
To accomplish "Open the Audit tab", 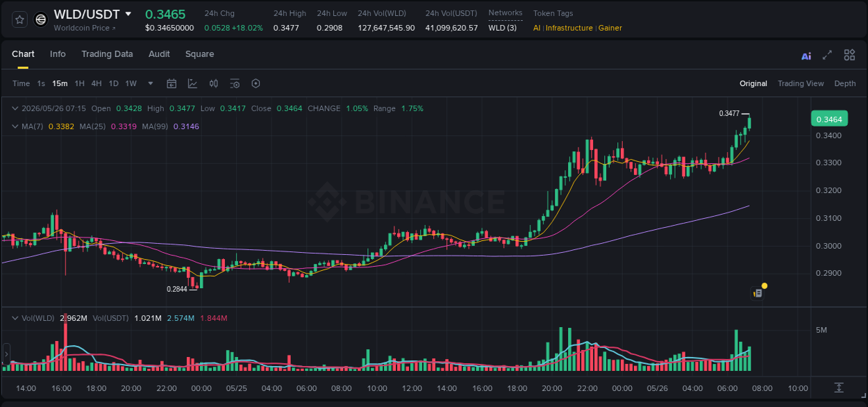I will [x=159, y=54].
